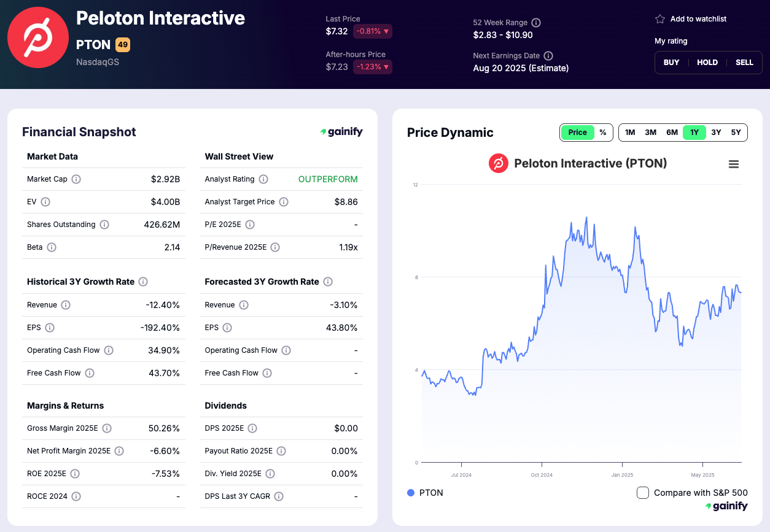Click info icon beside P/Revenue 2025E
This screenshot has width=770, height=532.
pyautogui.click(x=275, y=247)
